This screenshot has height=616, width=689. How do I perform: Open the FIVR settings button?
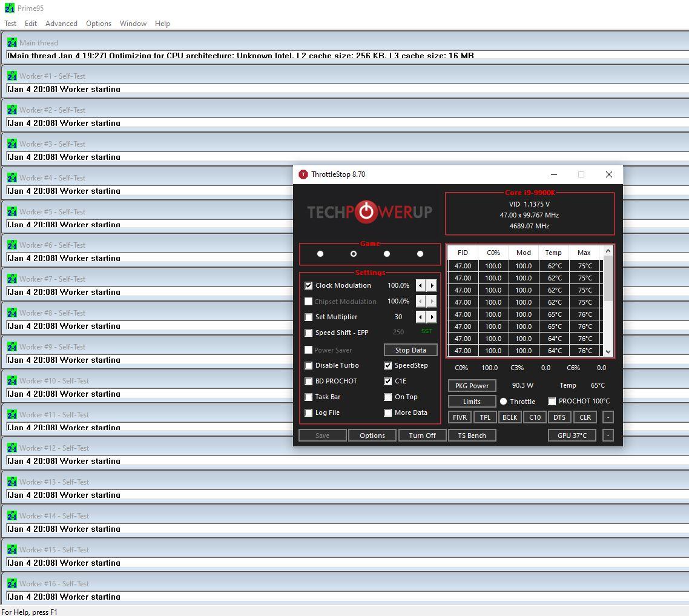click(460, 417)
